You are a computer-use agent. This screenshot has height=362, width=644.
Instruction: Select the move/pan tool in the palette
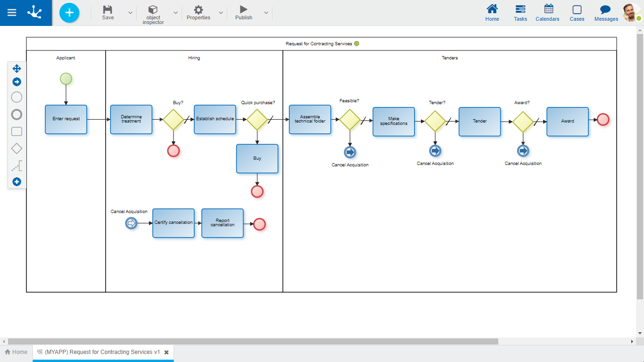(17, 68)
